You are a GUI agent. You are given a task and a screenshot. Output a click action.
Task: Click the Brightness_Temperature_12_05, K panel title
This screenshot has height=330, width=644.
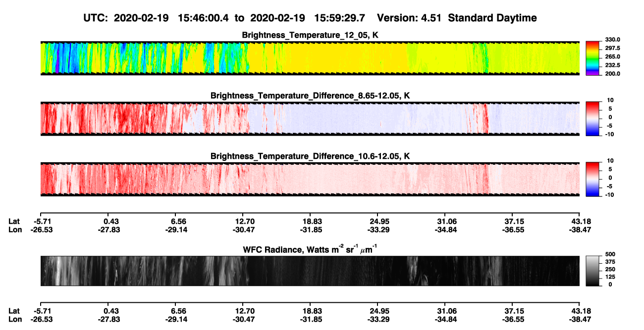(310, 35)
